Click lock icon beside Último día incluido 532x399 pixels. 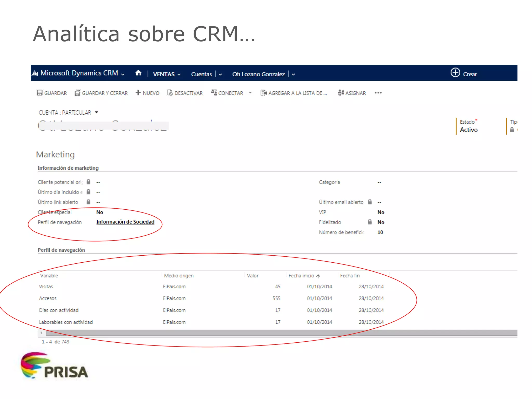click(x=88, y=192)
